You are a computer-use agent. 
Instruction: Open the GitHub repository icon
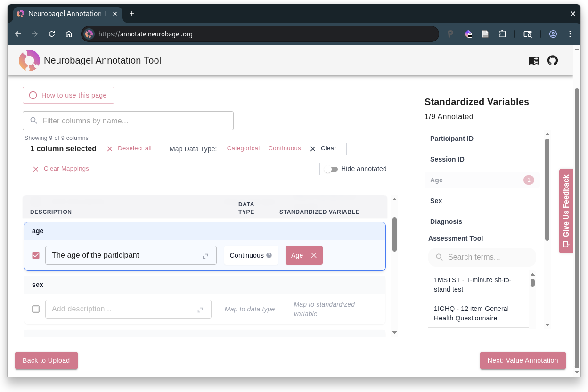(x=553, y=60)
